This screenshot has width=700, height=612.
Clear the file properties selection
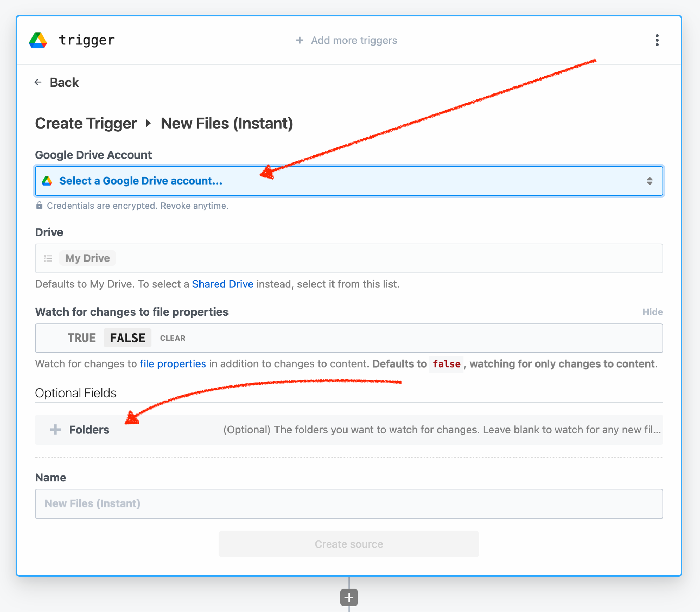(173, 338)
